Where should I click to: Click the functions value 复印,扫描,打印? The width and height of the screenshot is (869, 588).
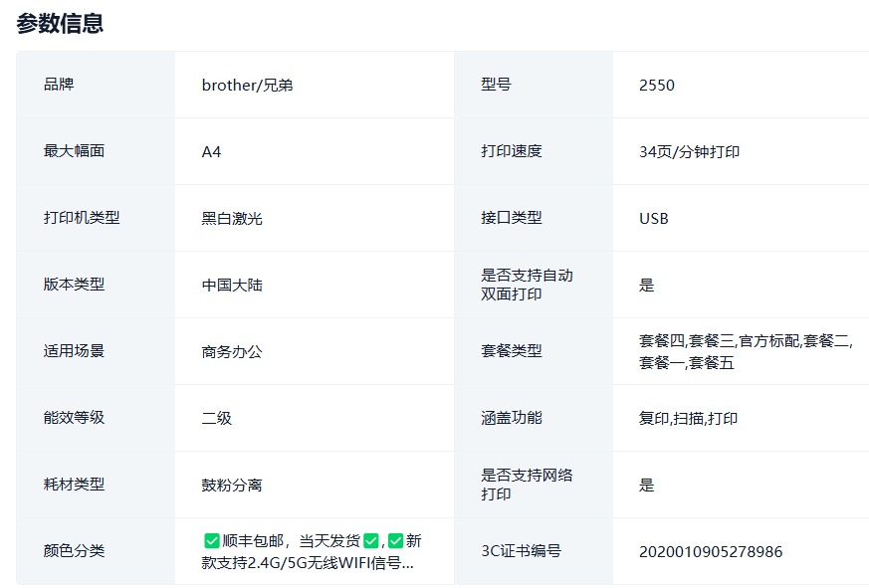[x=688, y=419]
